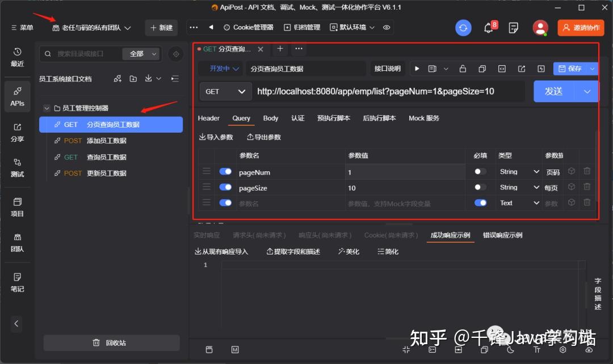Click the 美化 beautify icon
This screenshot has width=613, height=364.
(348, 251)
